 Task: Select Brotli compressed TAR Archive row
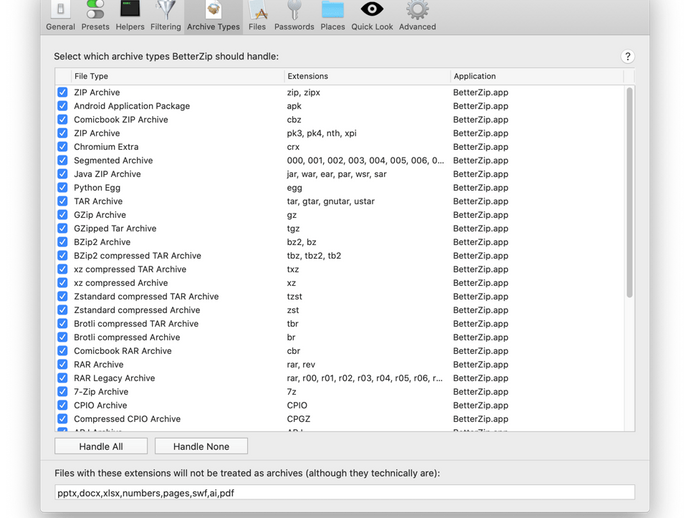point(339,324)
